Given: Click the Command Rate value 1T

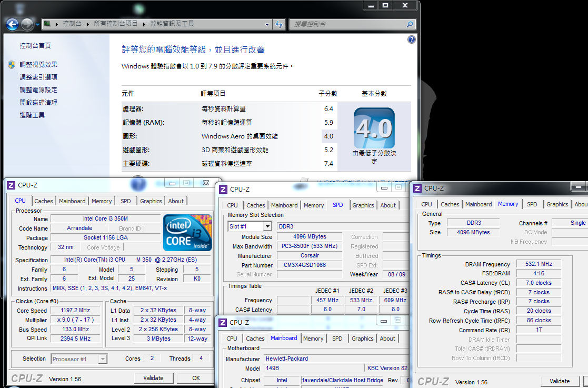Looking at the screenshot, I should [x=539, y=330].
